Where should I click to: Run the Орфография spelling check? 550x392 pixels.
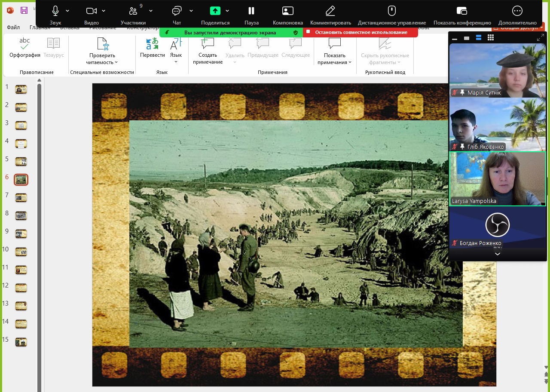25,47
